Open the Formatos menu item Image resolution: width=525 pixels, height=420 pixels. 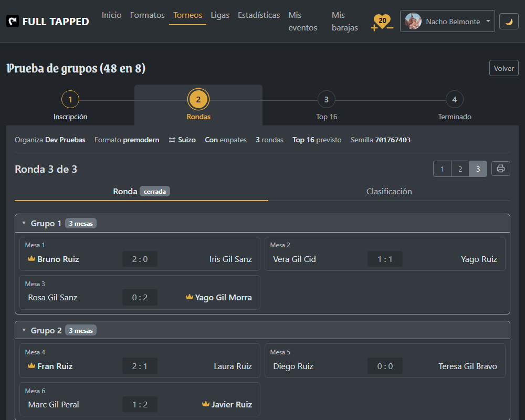point(148,15)
